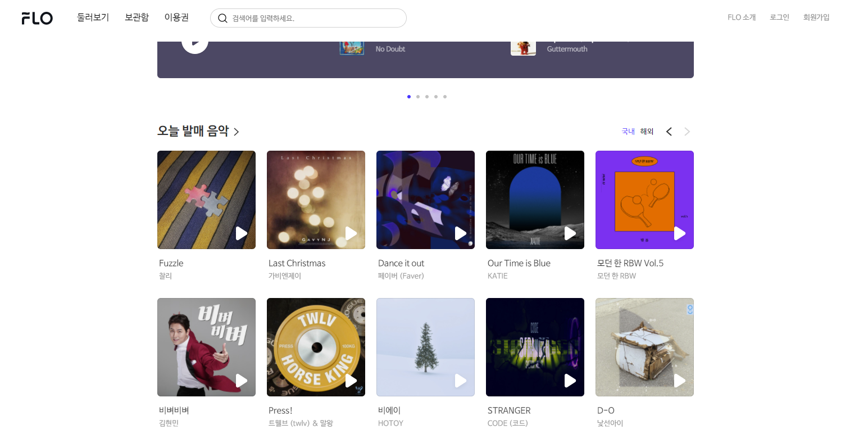The height and width of the screenshot is (438, 868).
Task: Show next releases with right arrow
Action: pyautogui.click(x=687, y=132)
